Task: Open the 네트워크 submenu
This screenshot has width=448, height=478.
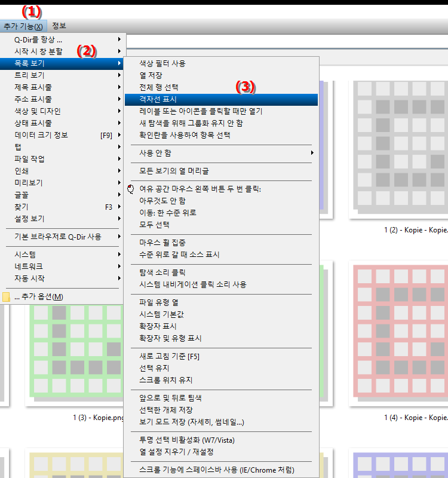Action: click(63, 266)
